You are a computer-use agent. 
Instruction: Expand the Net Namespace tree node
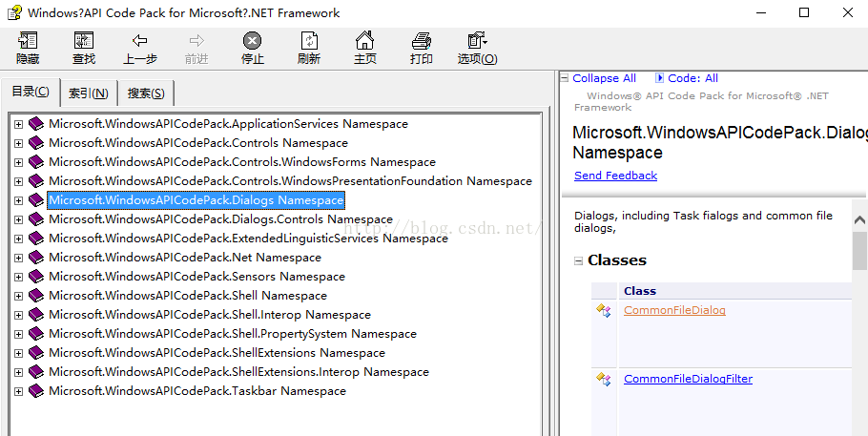tap(18, 258)
